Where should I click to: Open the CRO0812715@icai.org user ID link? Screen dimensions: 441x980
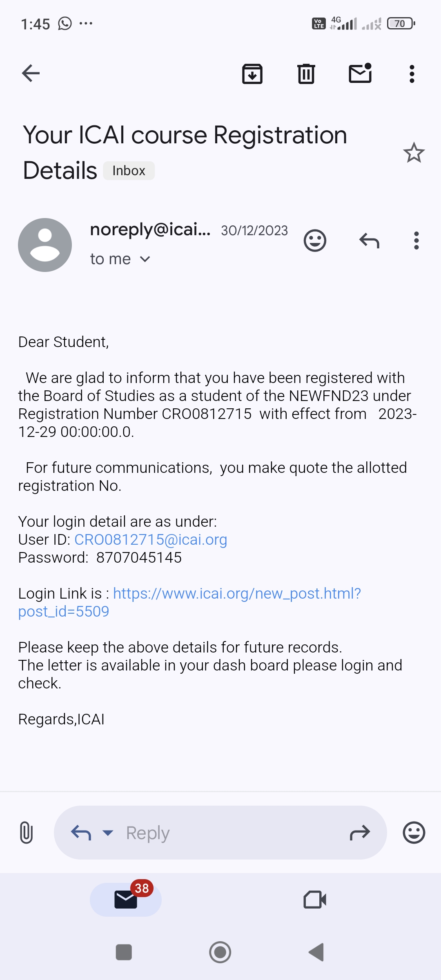point(151,540)
